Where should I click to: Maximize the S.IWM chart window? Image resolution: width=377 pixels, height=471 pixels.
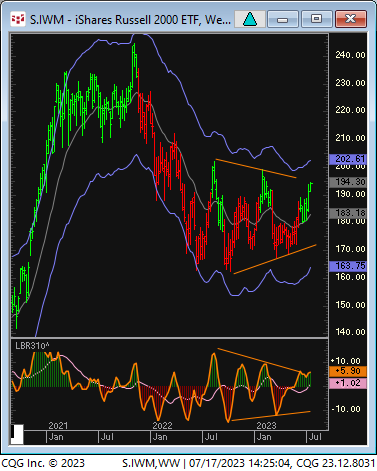pyautogui.click(x=316, y=19)
